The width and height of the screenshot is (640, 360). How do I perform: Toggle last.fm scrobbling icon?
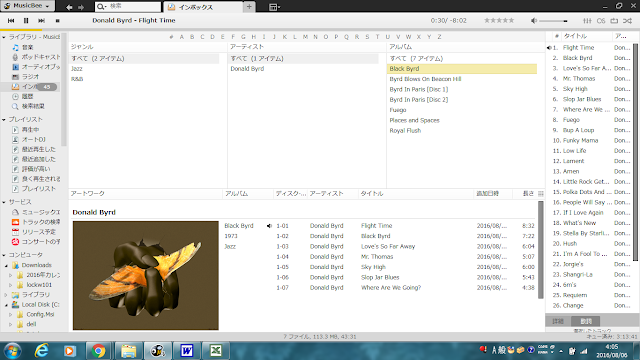[x=601, y=20]
